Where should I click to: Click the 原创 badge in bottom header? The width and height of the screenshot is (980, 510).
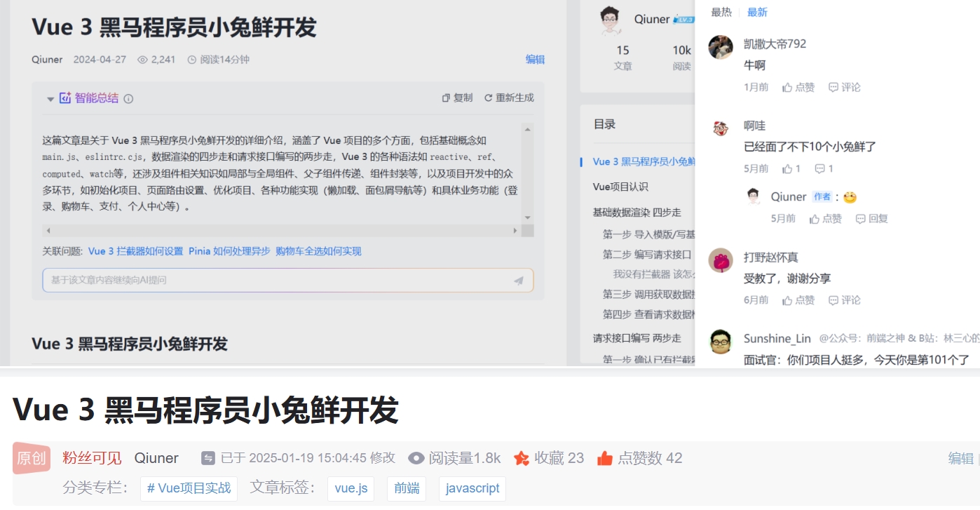(32, 459)
